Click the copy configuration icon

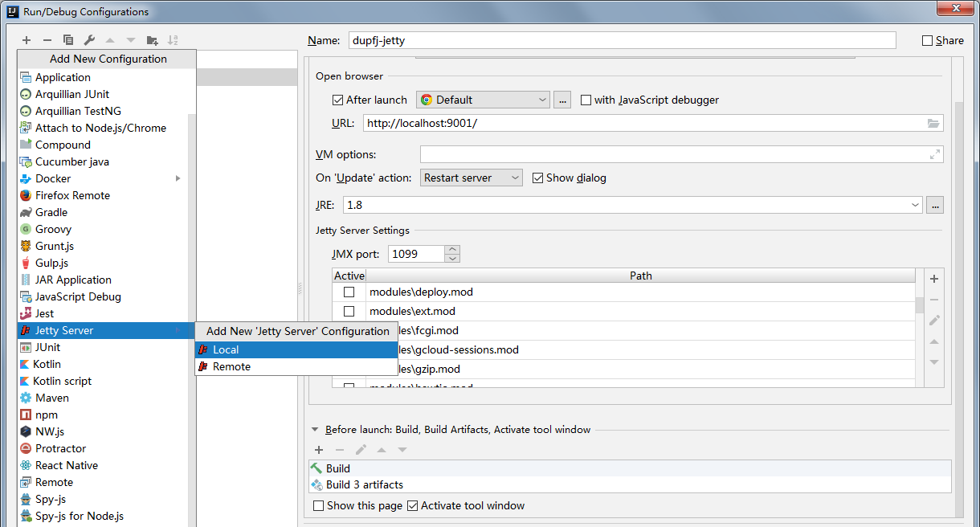(68, 40)
